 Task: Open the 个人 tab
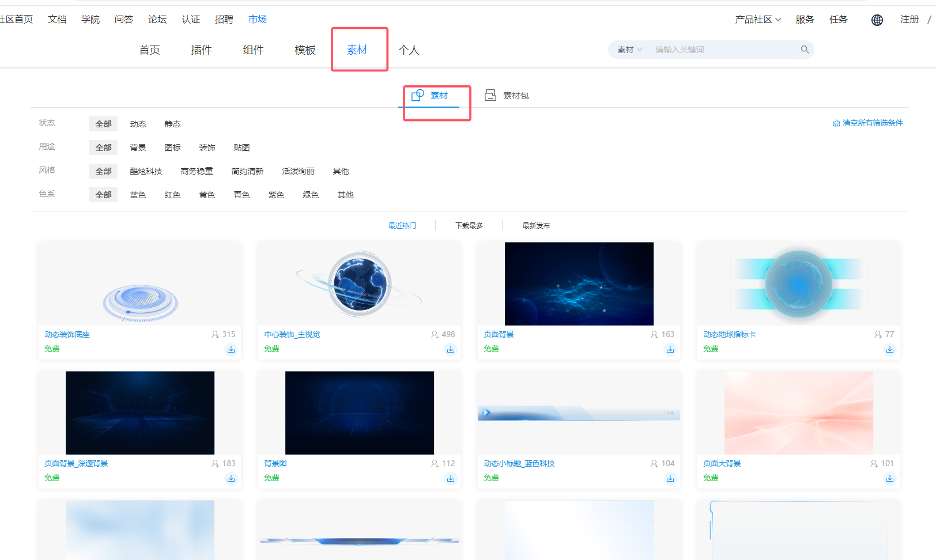pos(409,50)
